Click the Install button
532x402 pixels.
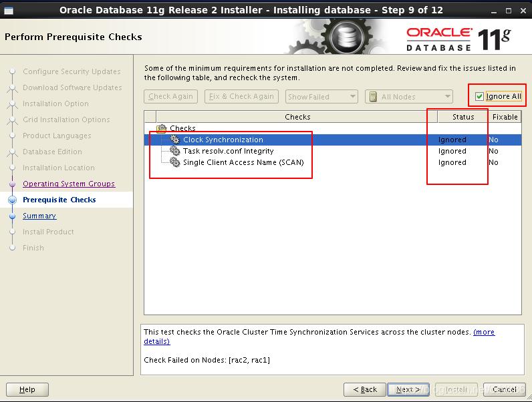456,389
